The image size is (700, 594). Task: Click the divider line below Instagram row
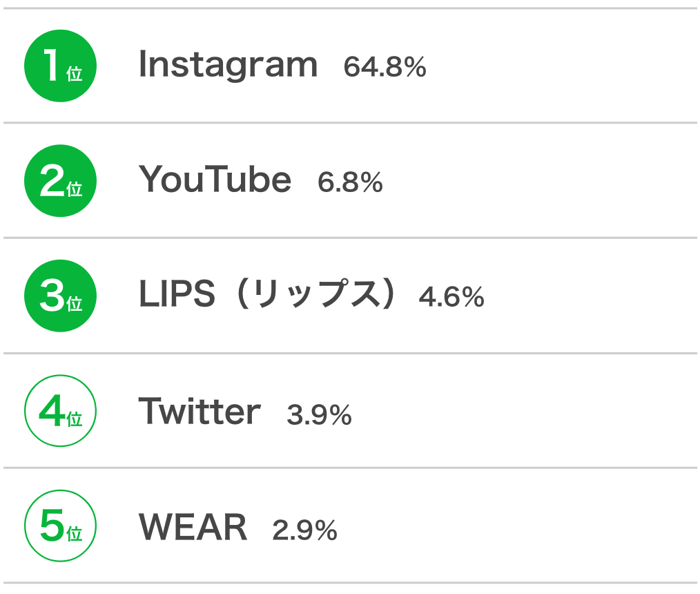[350, 122]
